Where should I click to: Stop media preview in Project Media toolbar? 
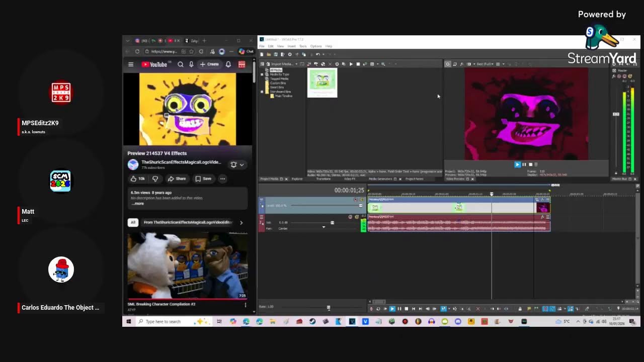coord(358,64)
